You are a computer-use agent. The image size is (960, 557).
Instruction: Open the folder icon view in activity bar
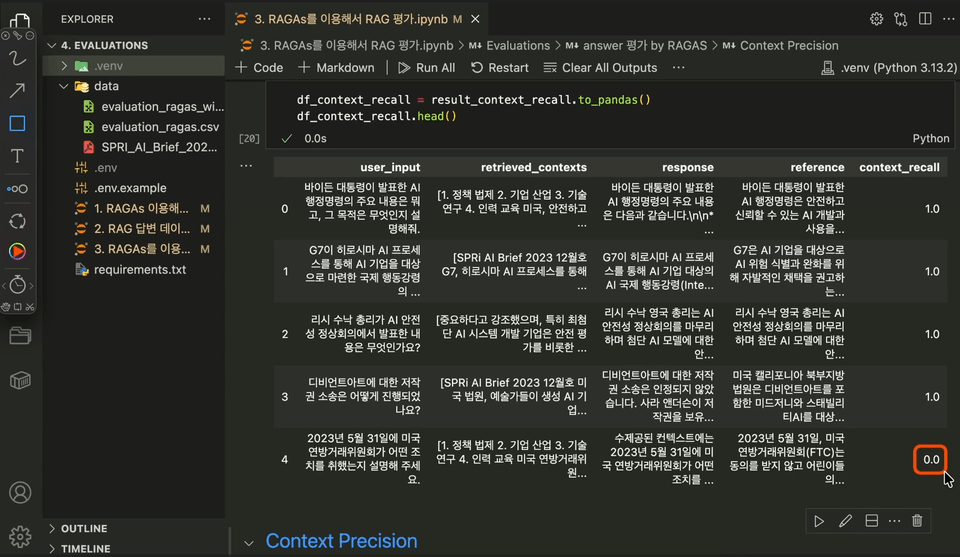tap(20, 335)
